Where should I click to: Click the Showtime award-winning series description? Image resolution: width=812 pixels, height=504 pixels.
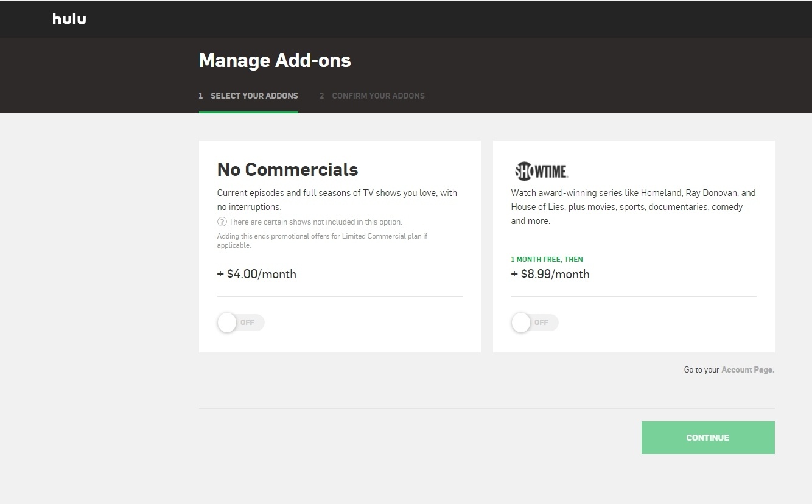coord(633,207)
